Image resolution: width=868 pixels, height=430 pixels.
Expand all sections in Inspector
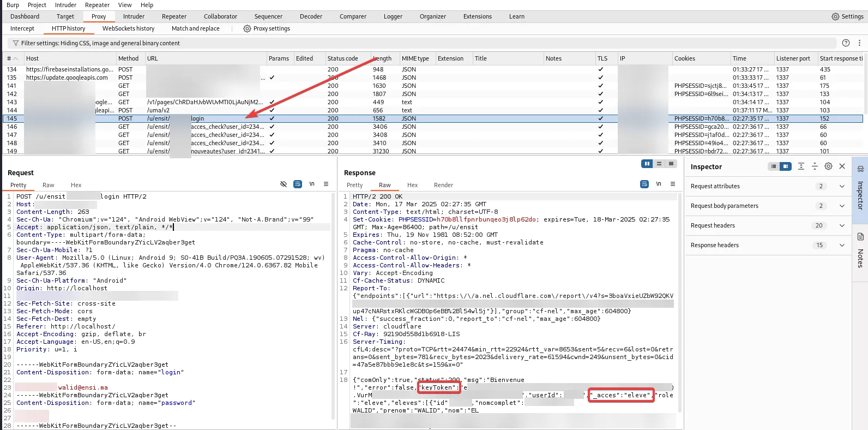(x=801, y=166)
